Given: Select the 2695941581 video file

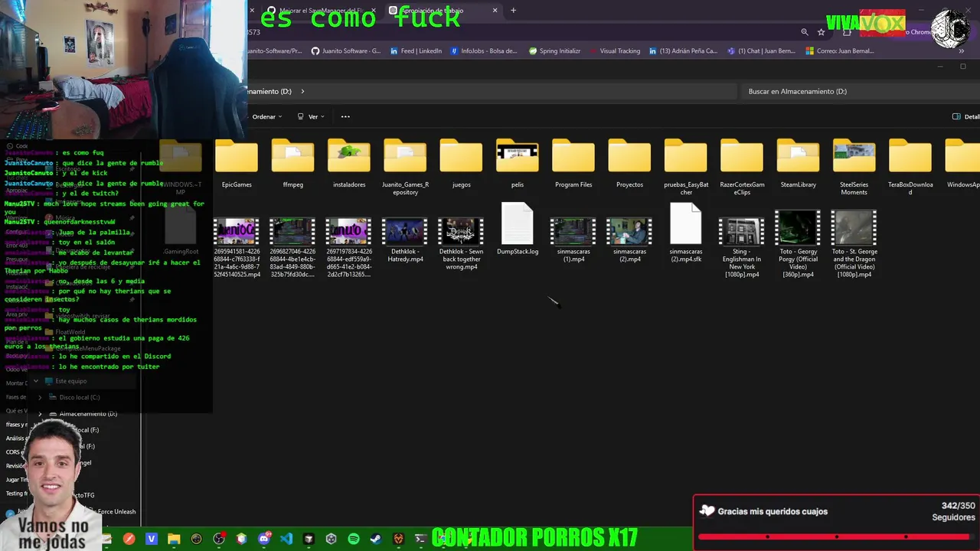Looking at the screenshot, I should 237,247.
